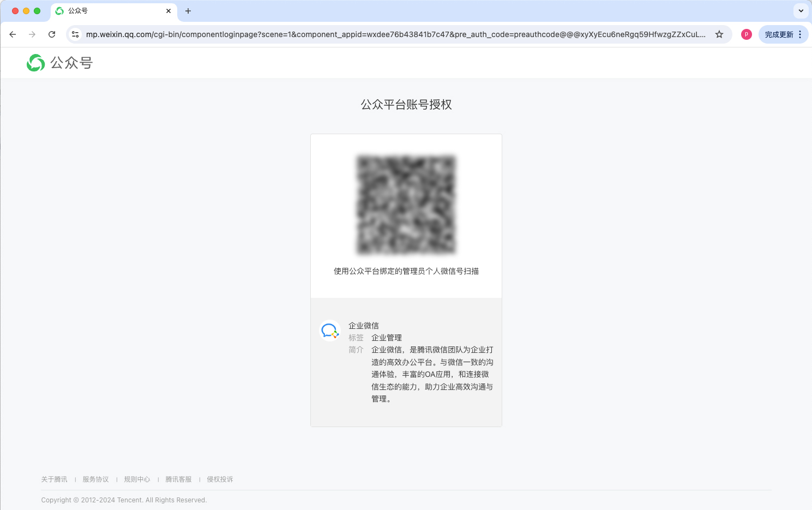The width and height of the screenshot is (812, 510).
Task: Click the browser back arrow
Action: point(13,34)
